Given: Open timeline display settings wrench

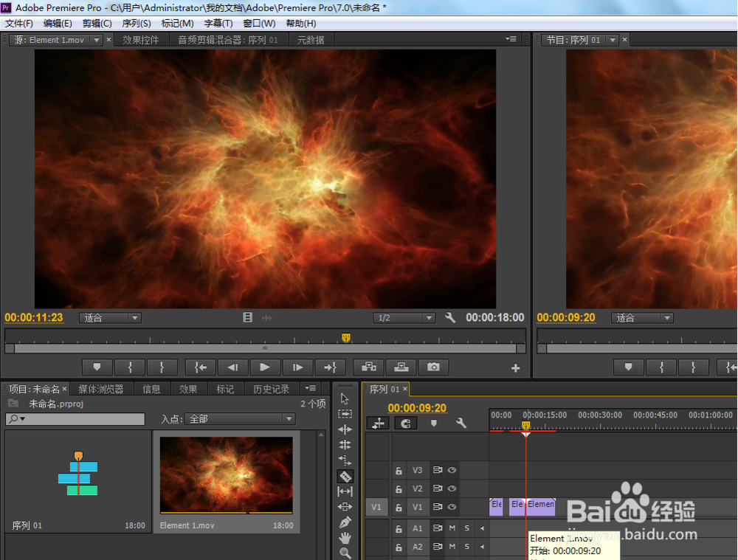Looking at the screenshot, I should (x=461, y=423).
